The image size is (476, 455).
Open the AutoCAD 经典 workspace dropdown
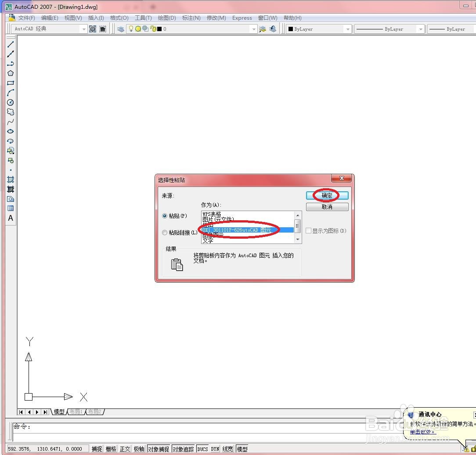click(84, 29)
